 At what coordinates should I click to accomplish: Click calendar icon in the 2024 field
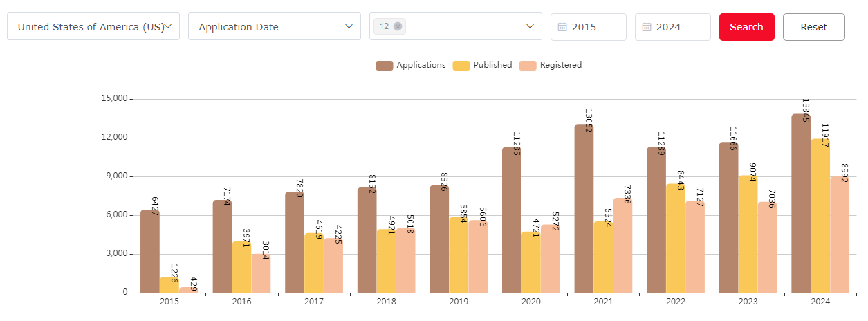pos(647,27)
